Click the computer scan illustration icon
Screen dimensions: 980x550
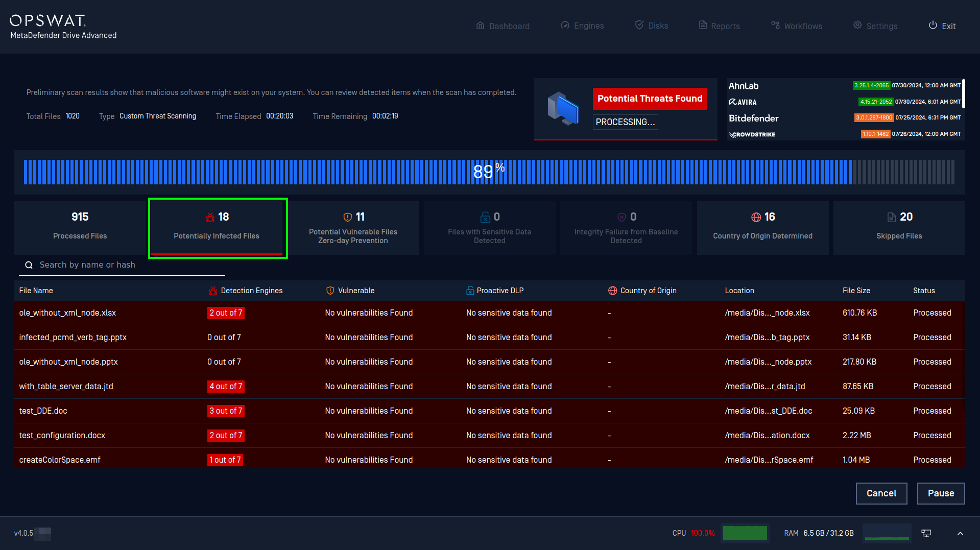[x=563, y=108]
